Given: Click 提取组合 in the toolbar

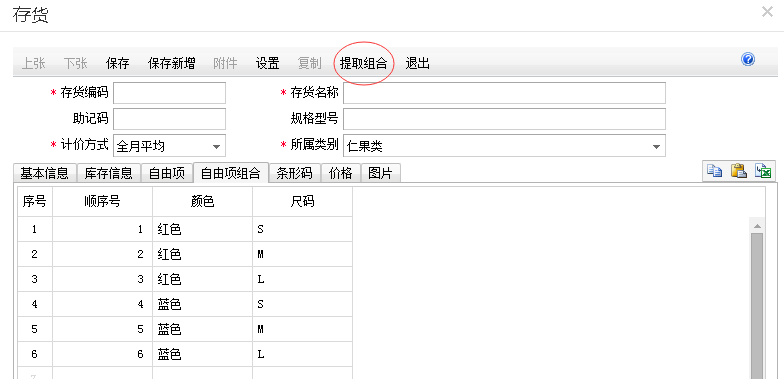Looking at the screenshot, I should 364,64.
